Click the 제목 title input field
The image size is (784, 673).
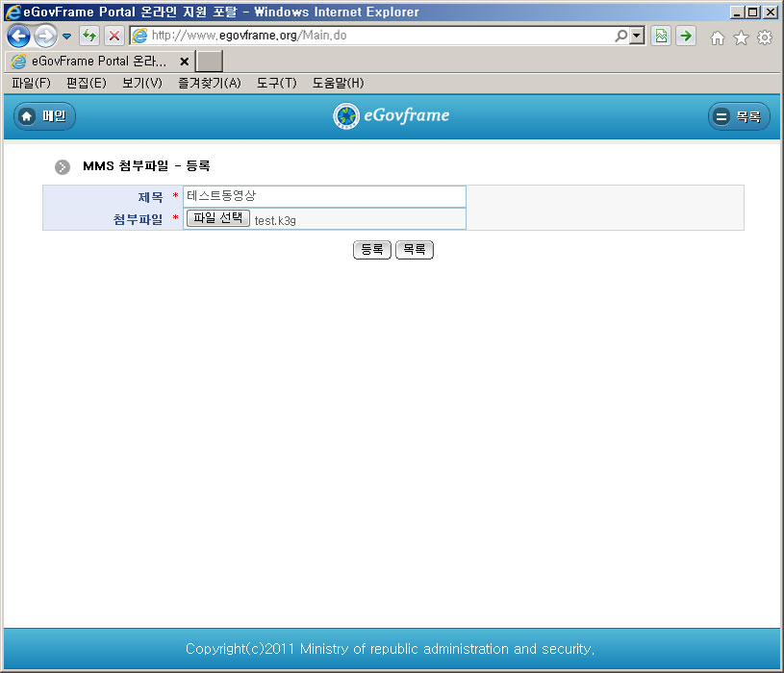pyautogui.click(x=324, y=196)
